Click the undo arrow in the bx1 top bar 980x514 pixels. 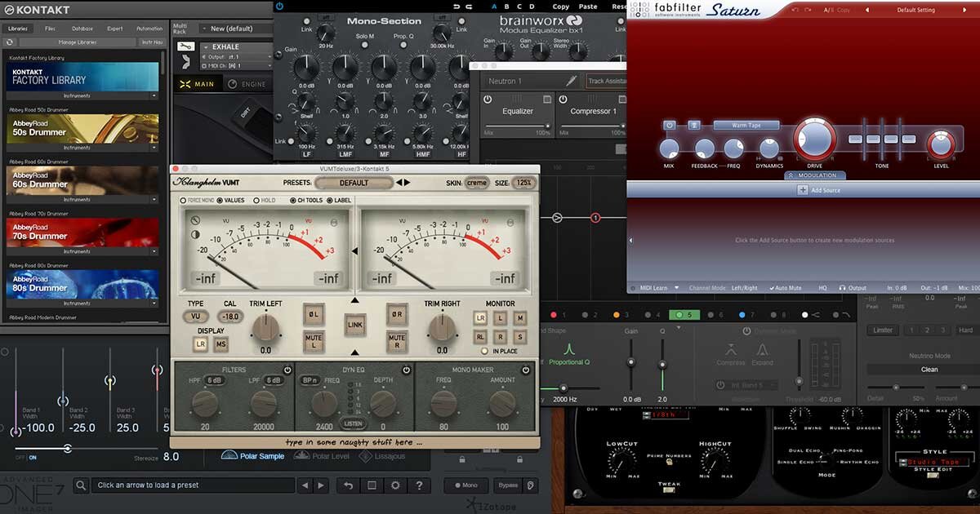[x=458, y=7]
